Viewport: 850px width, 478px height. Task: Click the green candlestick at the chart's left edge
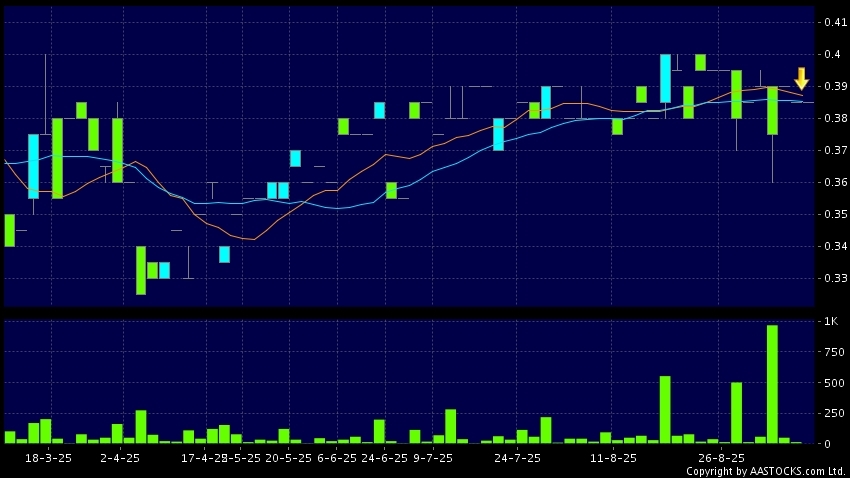coord(10,230)
